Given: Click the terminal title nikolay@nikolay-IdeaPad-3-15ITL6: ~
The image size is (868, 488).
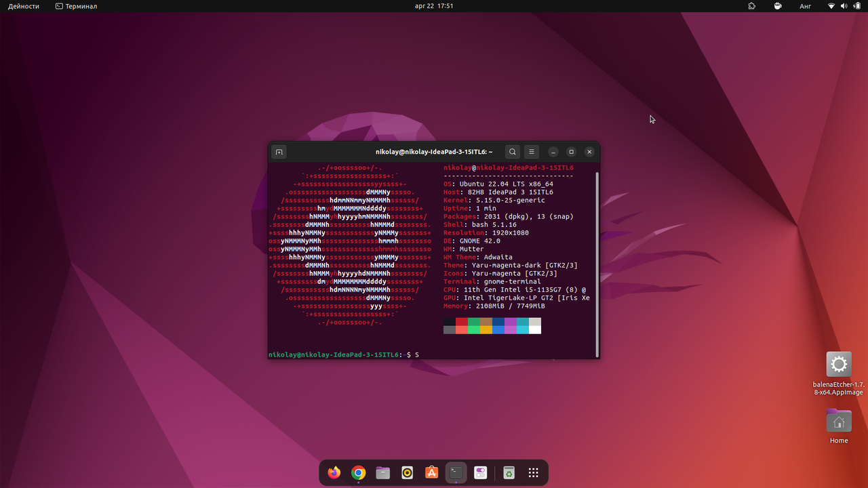Looking at the screenshot, I should coord(434,152).
